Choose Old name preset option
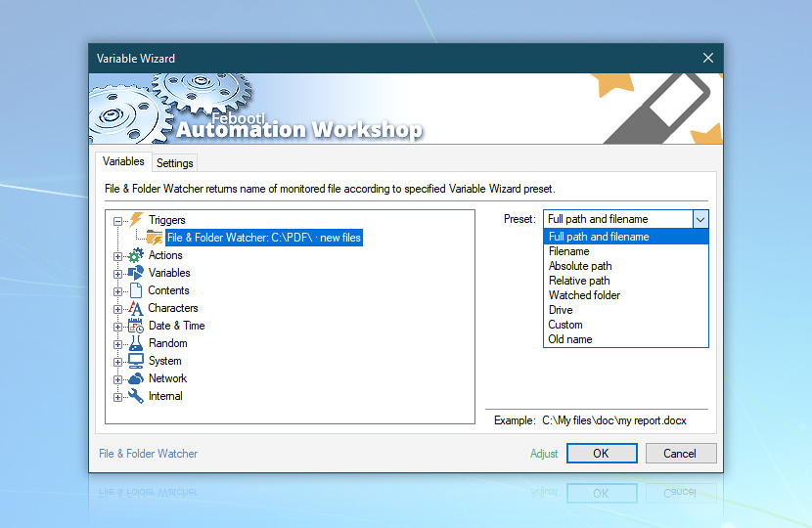812x528 pixels. [x=625, y=339]
